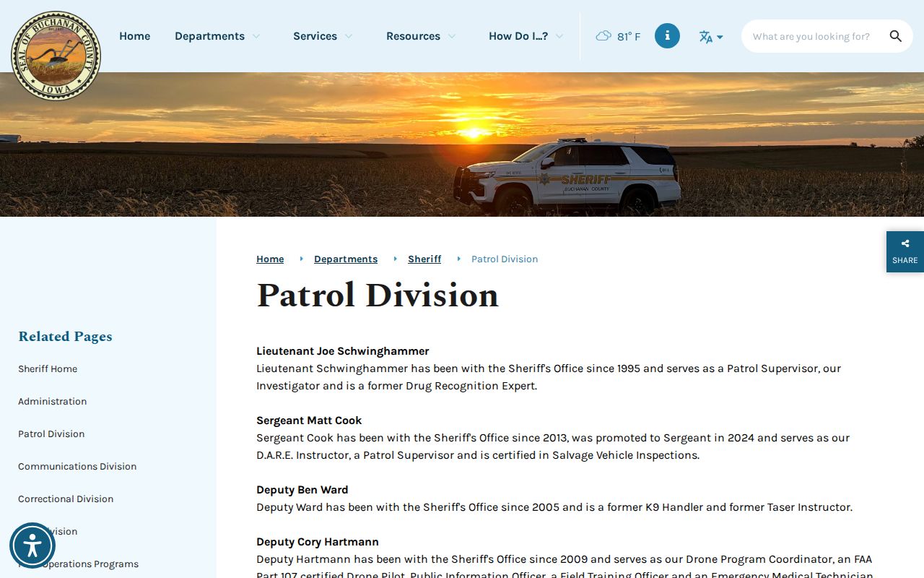
Task: Open Patrol Division in Related Pages
Action: (x=51, y=433)
